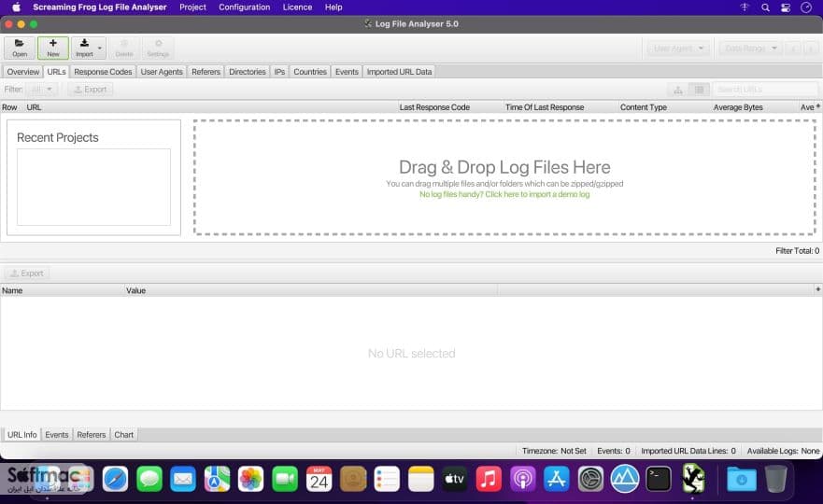Switch to list view icon
Viewport: 823px width, 504px height.
click(x=699, y=90)
